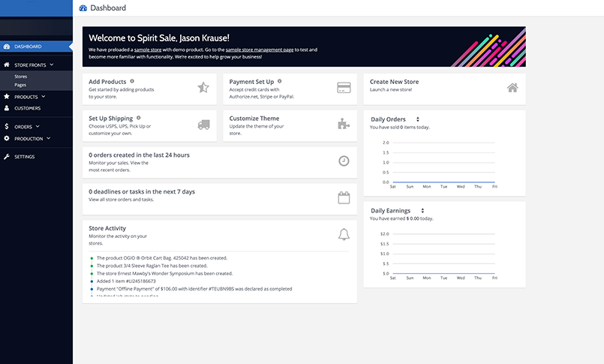The width and height of the screenshot is (604, 364).
Task: Click the house icon on Create New Store
Action: tap(512, 88)
